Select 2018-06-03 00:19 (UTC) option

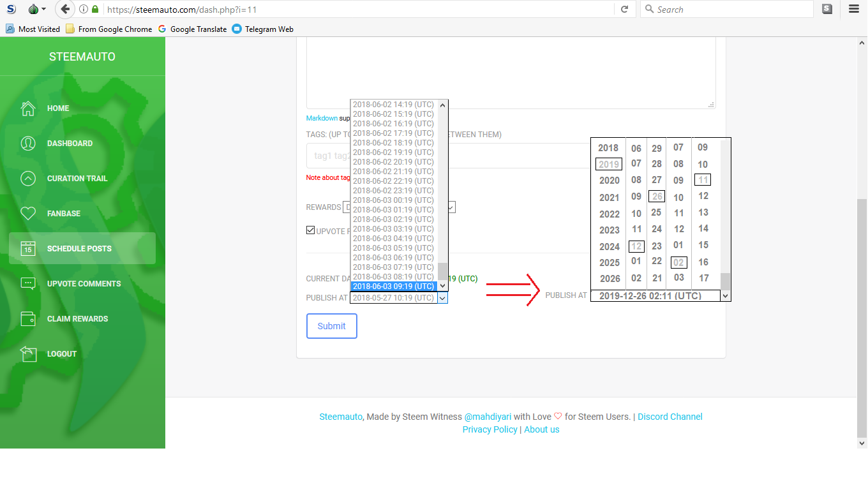pos(394,200)
